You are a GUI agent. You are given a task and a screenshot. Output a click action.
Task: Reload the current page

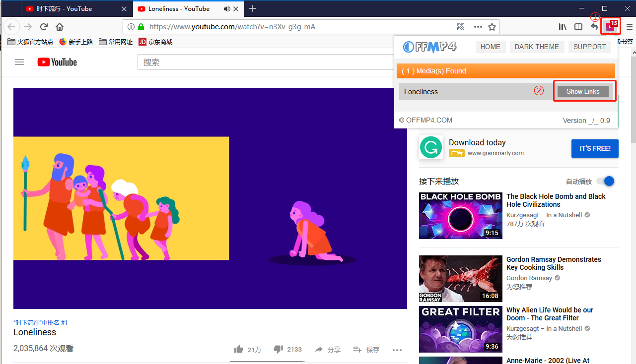[44, 27]
